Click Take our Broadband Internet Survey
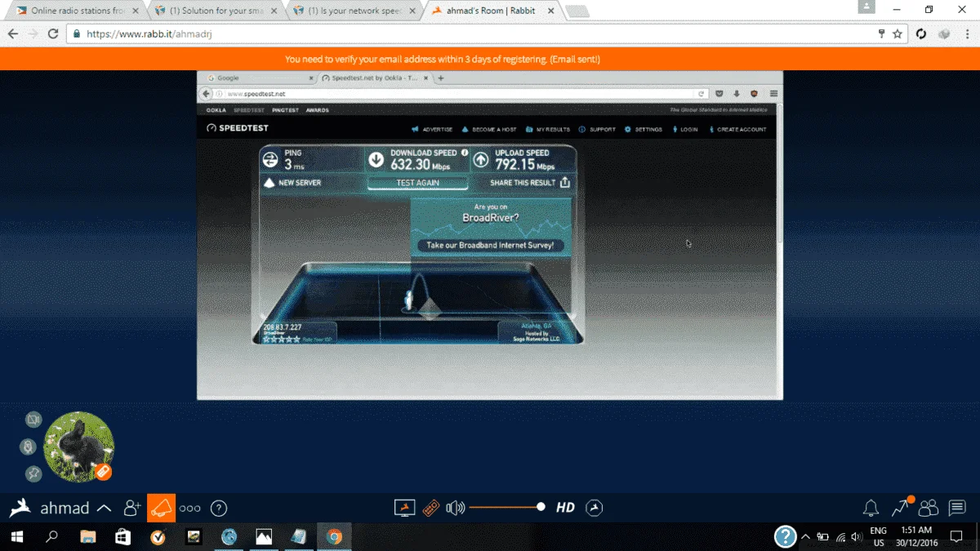The height and width of the screenshot is (551, 980). [490, 245]
